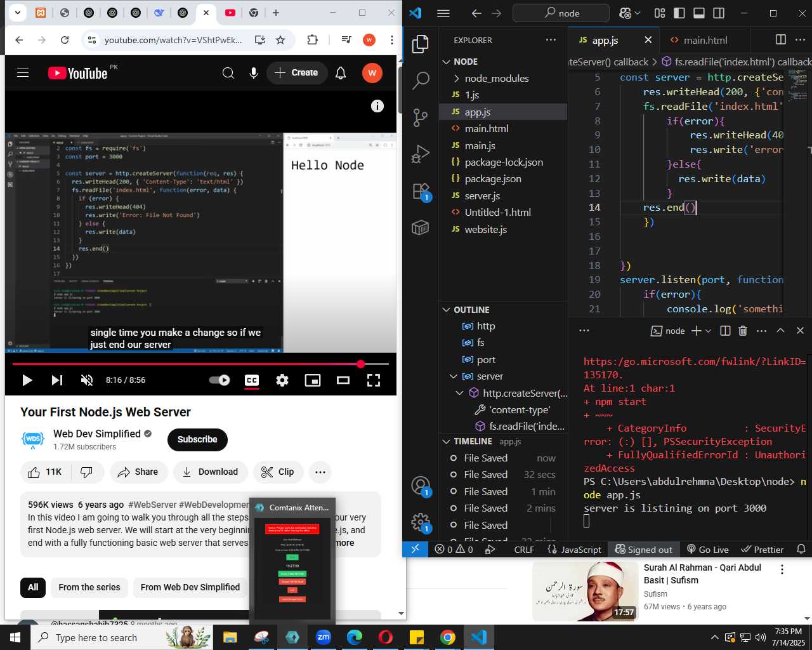
Task: Open Zoom from the Windows taskbar
Action: coord(324,637)
